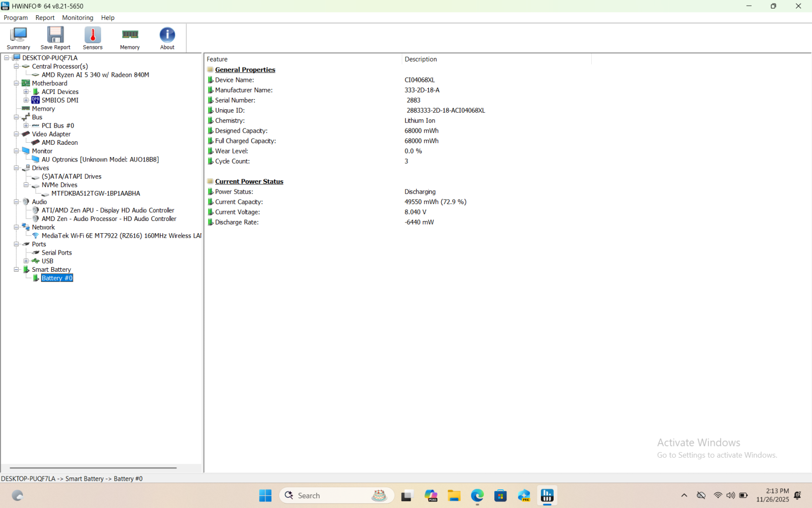Open the Sensors thermometer icon
Screen dimensions: 812x508
click(92, 38)
